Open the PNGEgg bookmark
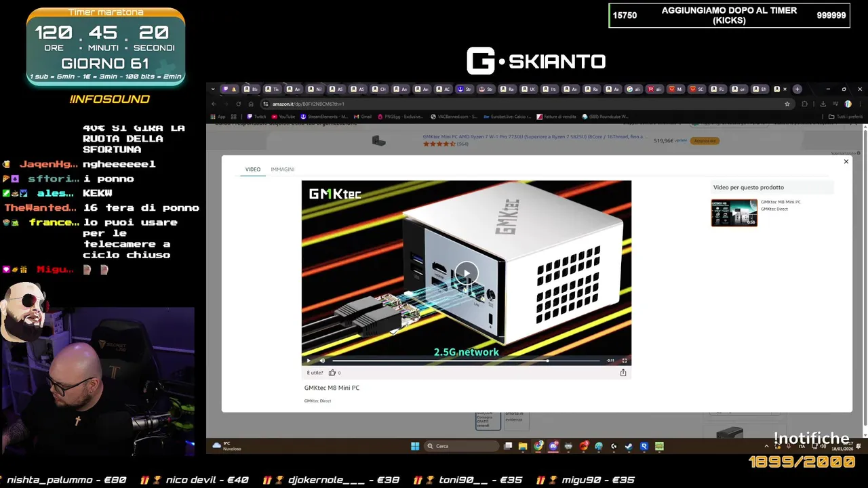 click(x=400, y=117)
